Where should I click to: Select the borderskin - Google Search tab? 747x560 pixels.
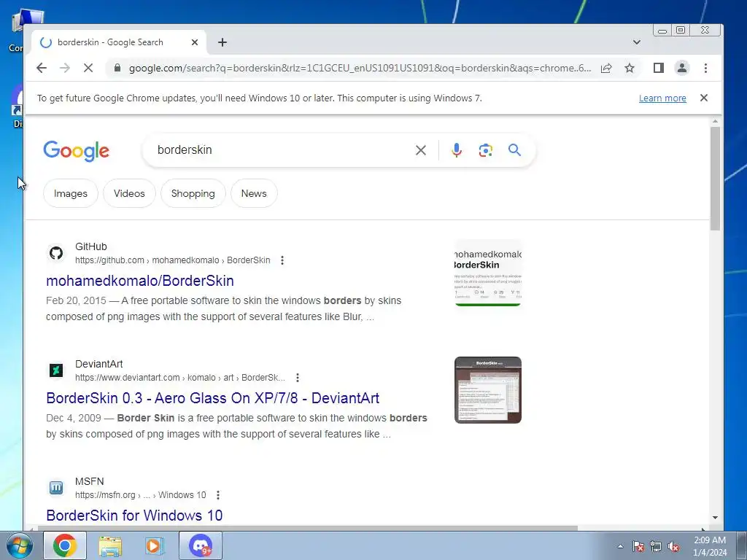pos(119,42)
